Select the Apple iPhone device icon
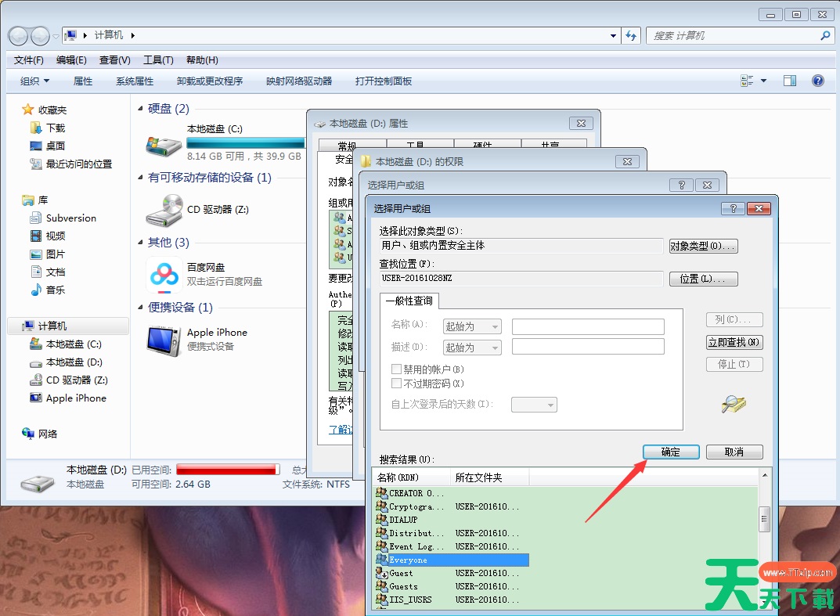This screenshot has height=616, width=840. (x=164, y=340)
